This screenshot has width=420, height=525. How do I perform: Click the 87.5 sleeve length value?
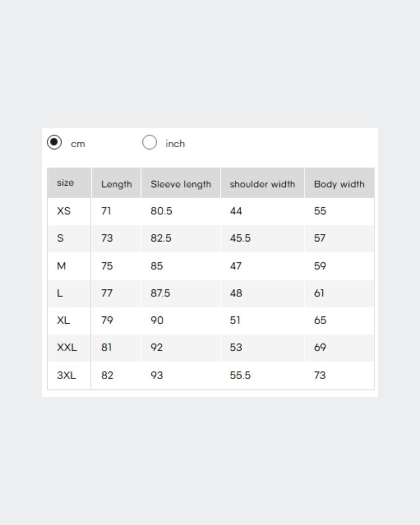(160, 293)
